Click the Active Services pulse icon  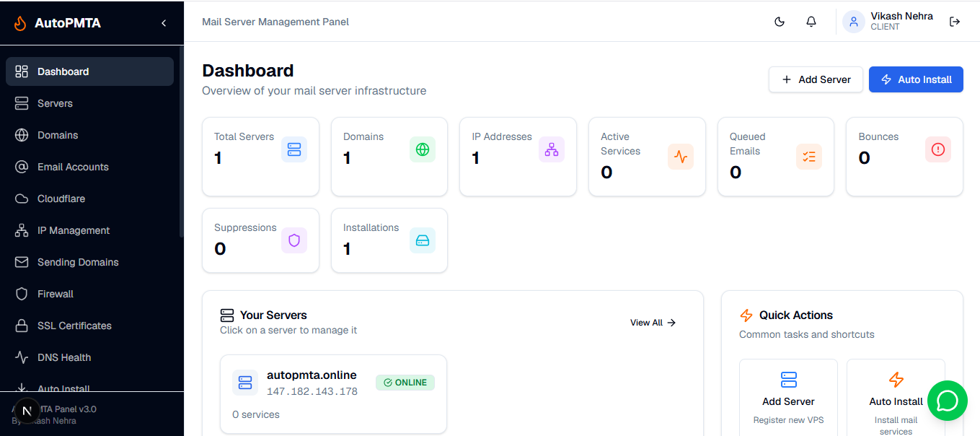pos(681,157)
